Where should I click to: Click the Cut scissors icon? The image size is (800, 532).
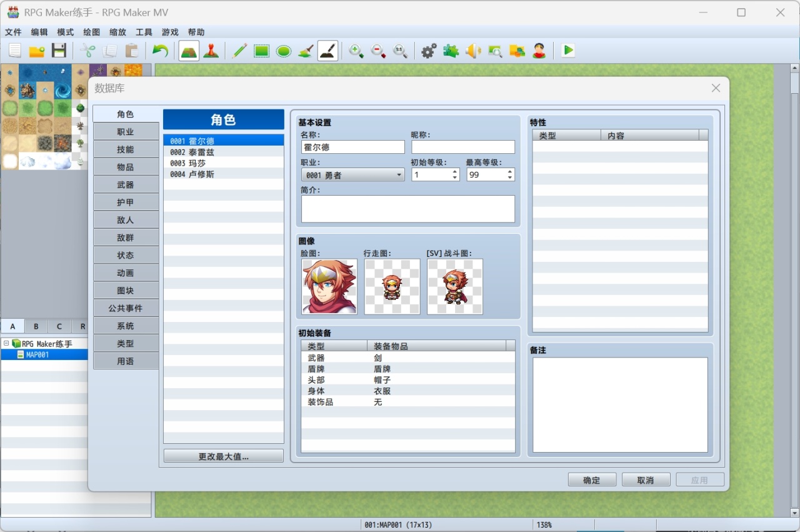pos(88,51)
